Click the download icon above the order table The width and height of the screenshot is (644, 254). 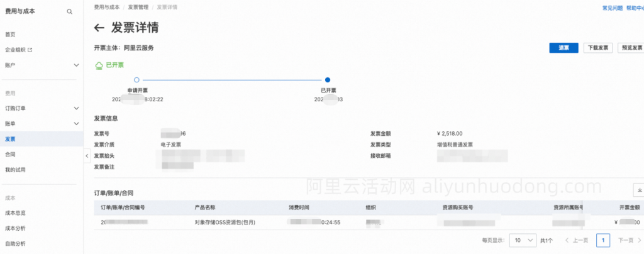click(x=638, y=190)
